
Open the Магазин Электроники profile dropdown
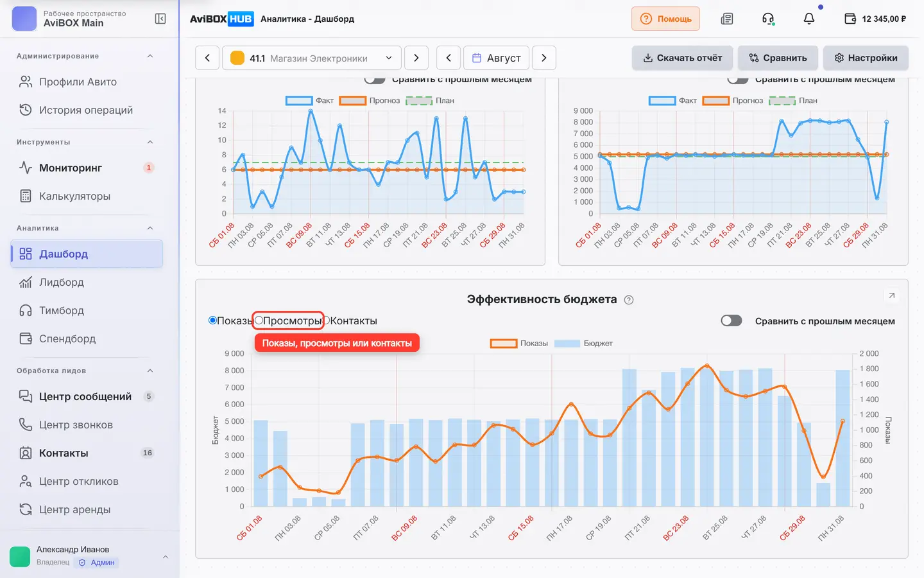pyautogui.click(x=312, y=58)
